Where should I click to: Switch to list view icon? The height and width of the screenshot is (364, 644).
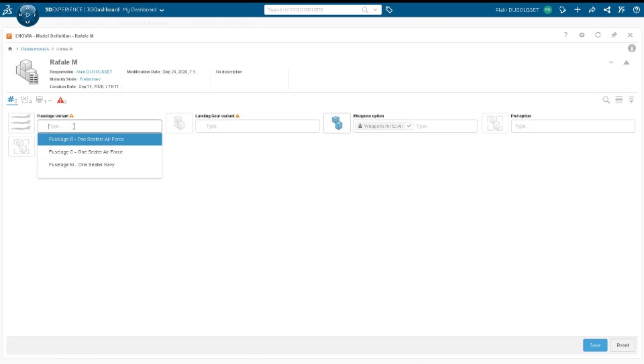point(619,100)
